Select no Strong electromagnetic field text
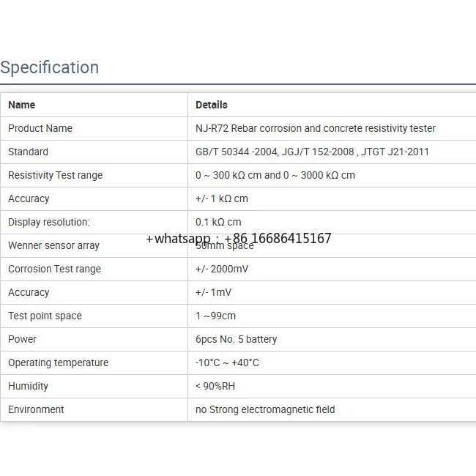Screen dimensions: 476x476 tap(265, 410)
